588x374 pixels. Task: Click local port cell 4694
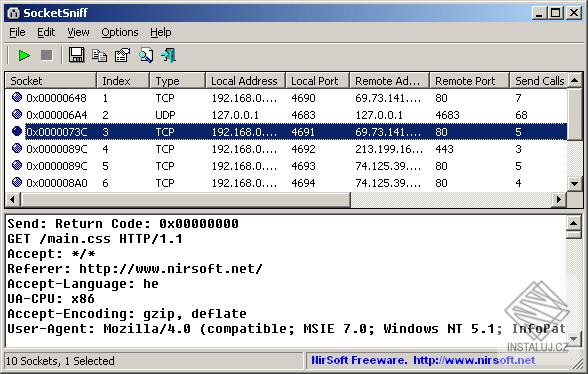(x=303, y=183)
